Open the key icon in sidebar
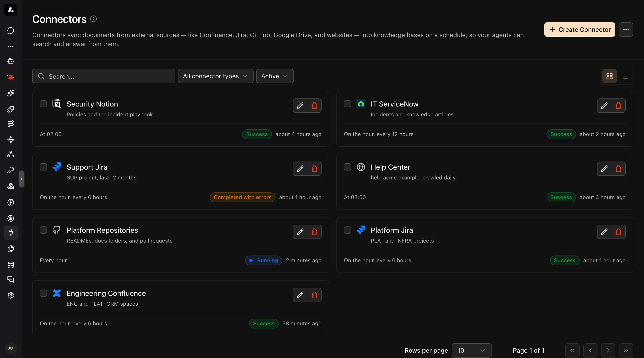This screenshot has width=644, height=358. [11, 170]
